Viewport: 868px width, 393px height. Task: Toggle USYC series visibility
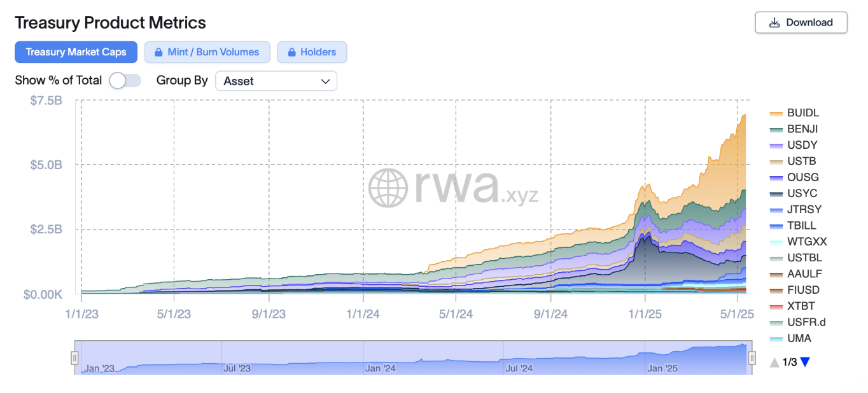(794, 193)
